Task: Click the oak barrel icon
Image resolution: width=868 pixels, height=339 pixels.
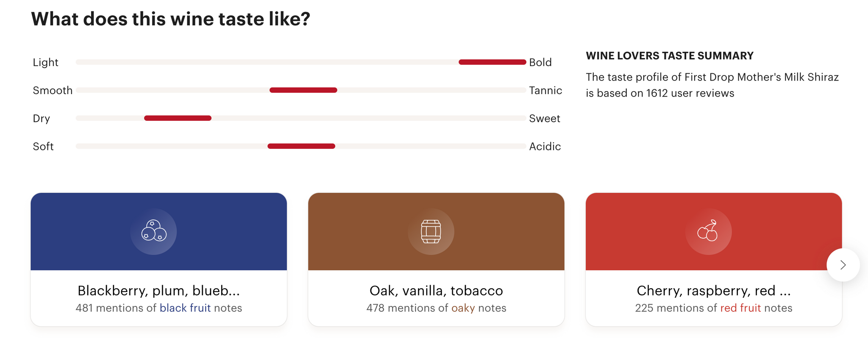Action: [x=431, y=231]
